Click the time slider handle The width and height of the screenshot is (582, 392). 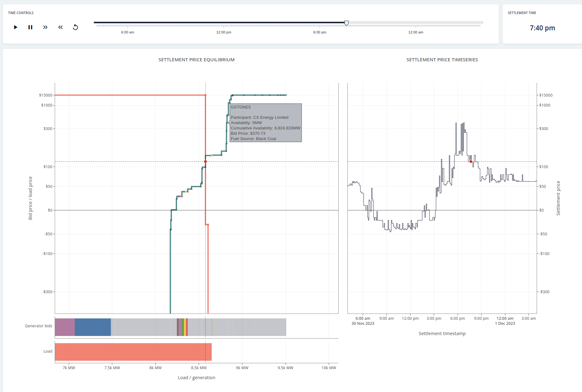point(347,23)
